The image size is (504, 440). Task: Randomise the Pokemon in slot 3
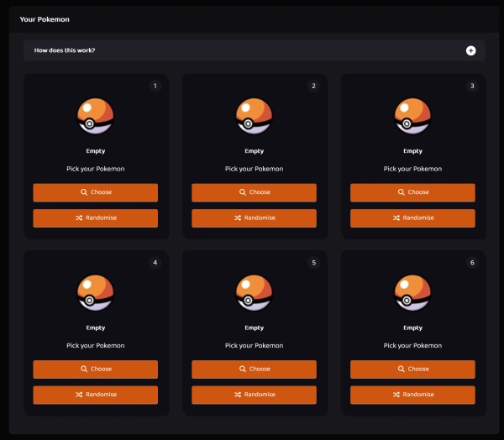coord(412,217)
